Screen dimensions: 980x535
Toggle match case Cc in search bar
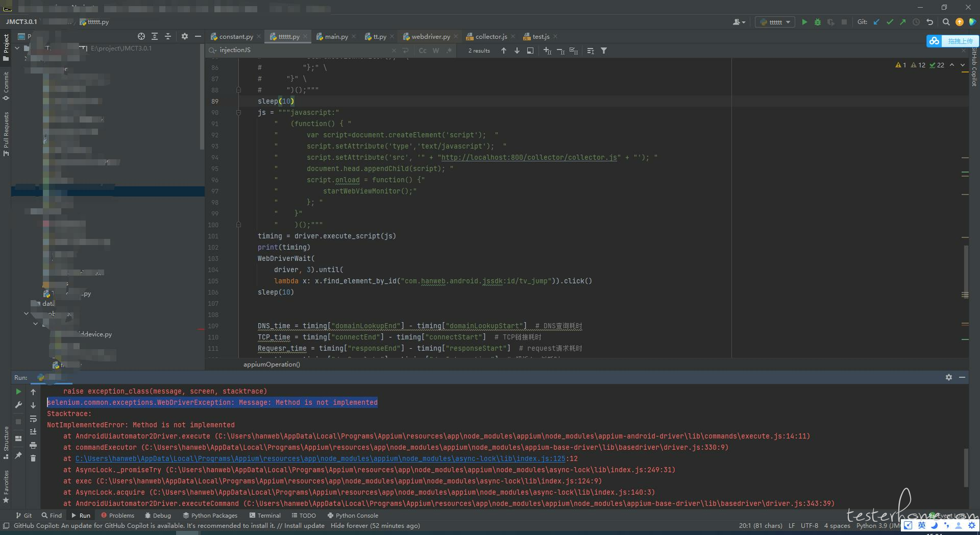point(423,51)
